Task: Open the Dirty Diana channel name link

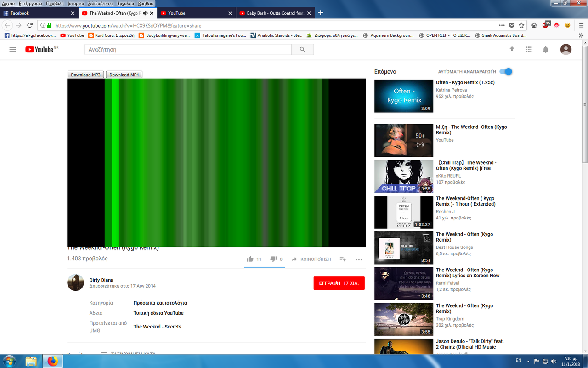Action: (101, 280)
